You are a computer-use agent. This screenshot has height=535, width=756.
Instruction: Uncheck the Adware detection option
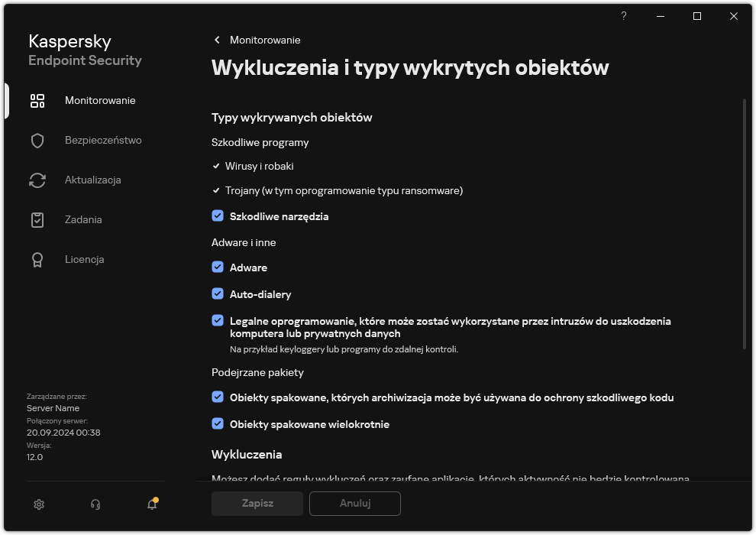217,267
